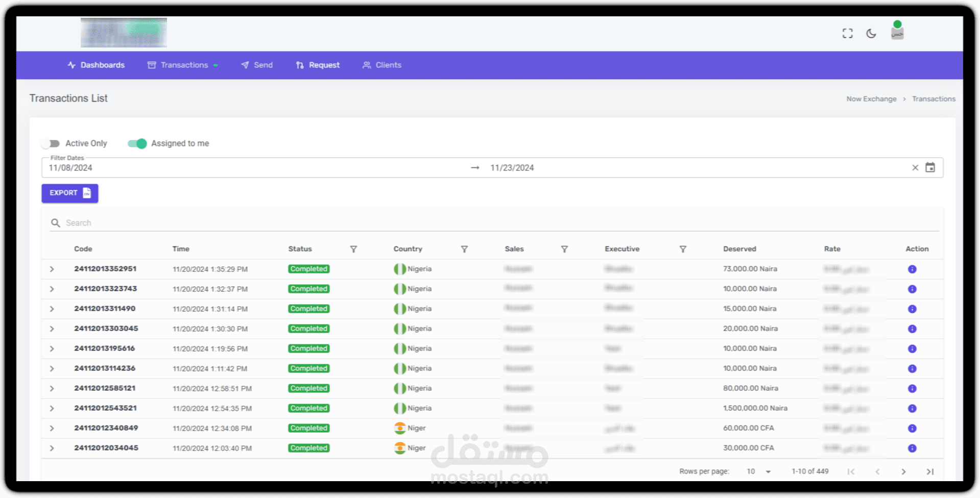This screenshot has height=498, width=980.
Task: Open info action for transaction 24112013195616
Action: point(912,348)
